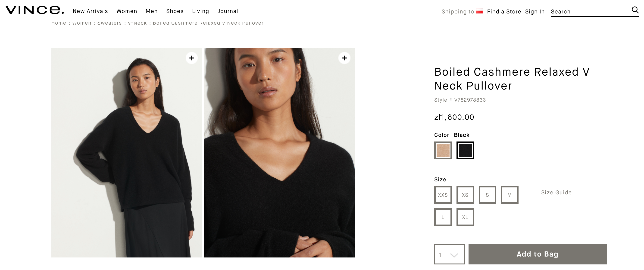Select the camel color swatch
The height and width of the screenshot is (270, 644).
tap(443, 150)
